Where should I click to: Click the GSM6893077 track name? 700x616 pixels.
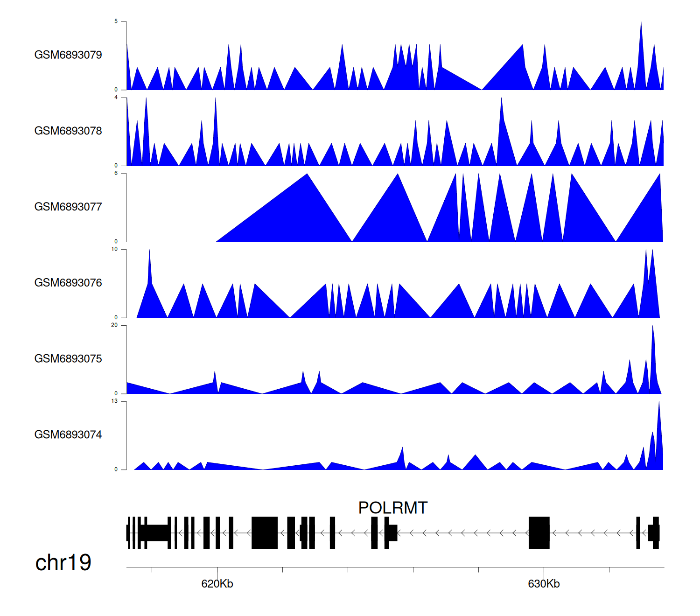coord(68,207)
